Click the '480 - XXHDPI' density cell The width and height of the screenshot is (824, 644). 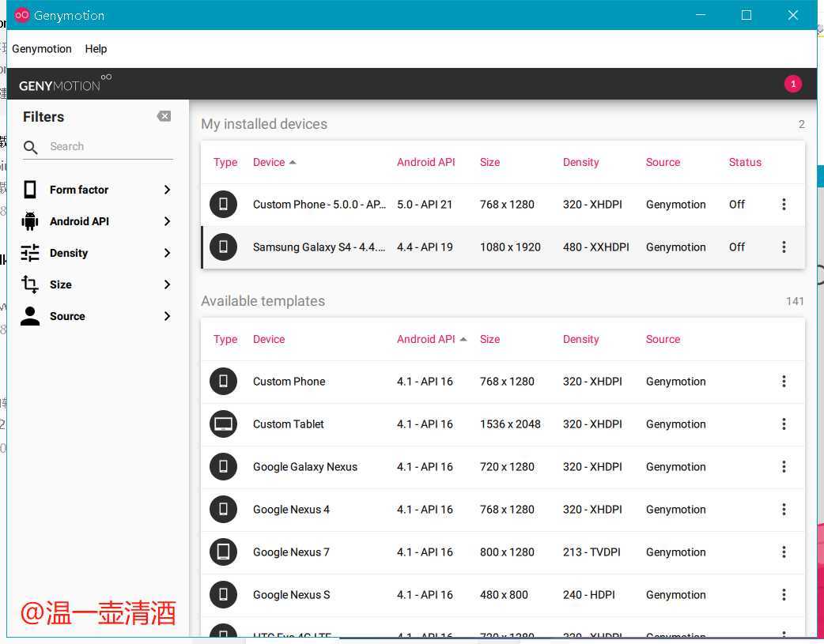pos(595,247)
